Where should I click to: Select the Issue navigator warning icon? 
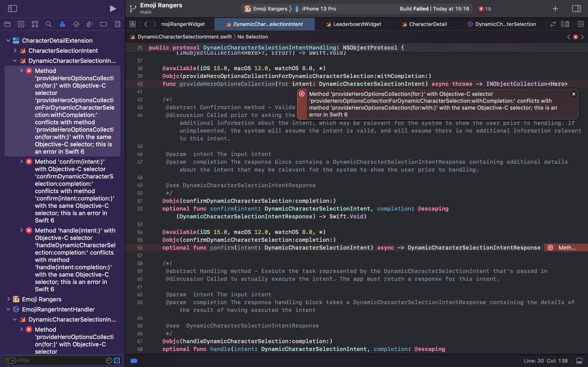(62, 24)
